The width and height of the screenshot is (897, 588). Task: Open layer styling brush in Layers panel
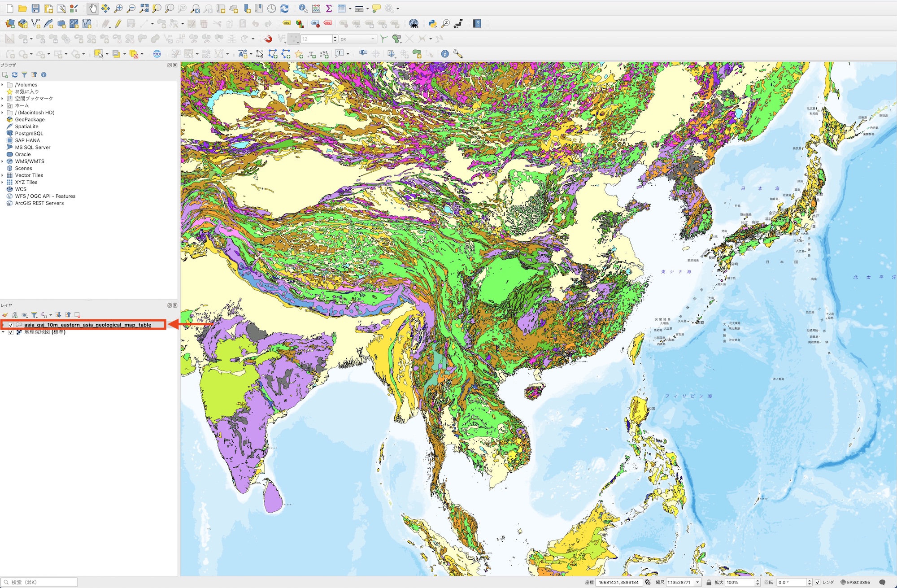click(5, 315)
